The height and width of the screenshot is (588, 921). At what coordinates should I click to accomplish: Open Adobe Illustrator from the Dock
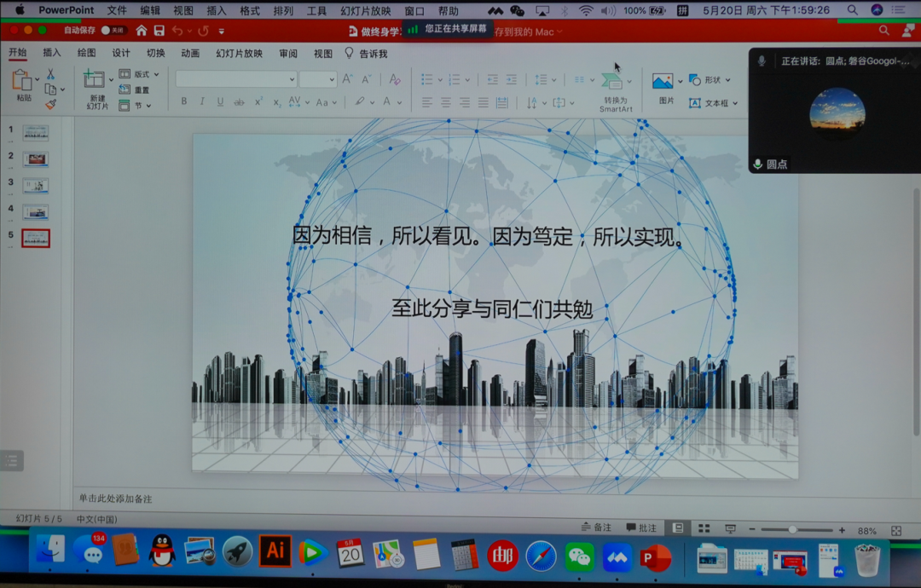(275, 552)
